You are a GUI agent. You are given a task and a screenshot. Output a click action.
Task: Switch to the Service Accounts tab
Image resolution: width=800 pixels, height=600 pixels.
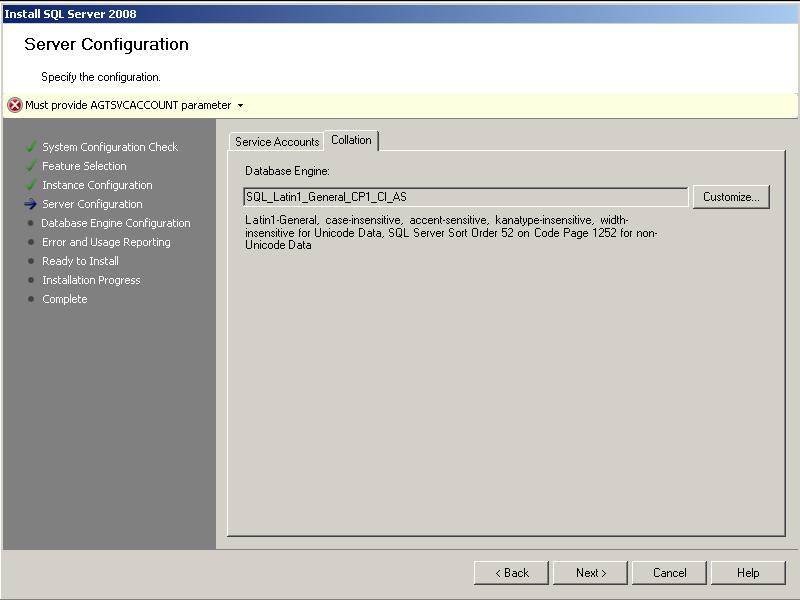coord(277,142)
